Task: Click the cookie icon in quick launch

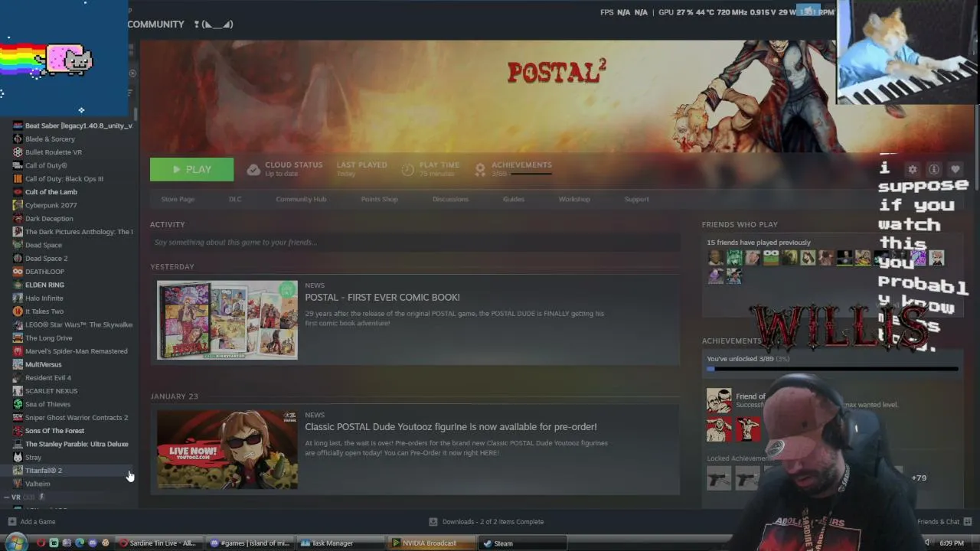Action: tap(106, 543)
